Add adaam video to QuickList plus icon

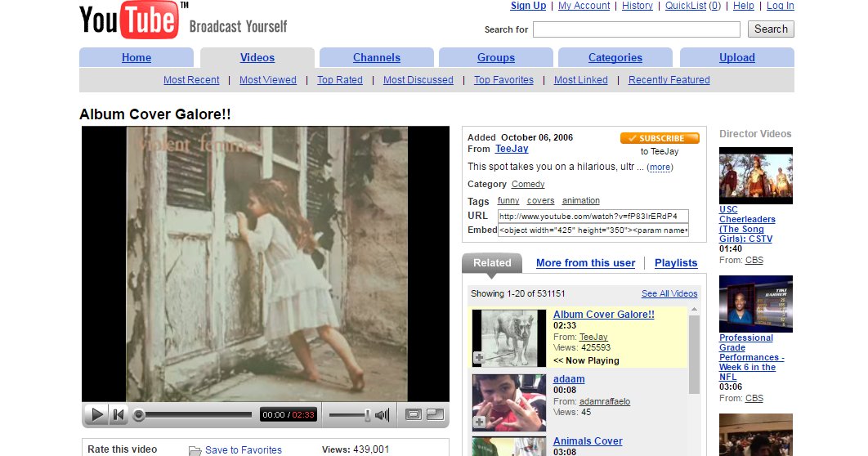[x=479, y=422]
